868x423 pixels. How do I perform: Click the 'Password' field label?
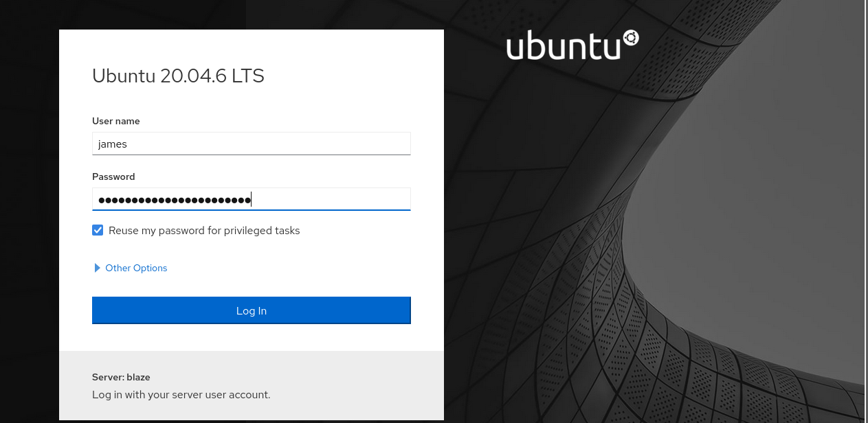pyautogui.click(x=113, y=176)
